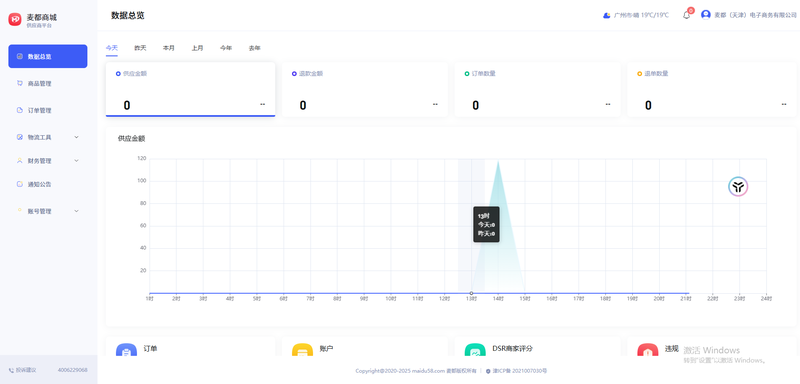This screenshot has height=384, width=800.
Task: Click the 商品管理 cart icon
Action: click(20, 83)
